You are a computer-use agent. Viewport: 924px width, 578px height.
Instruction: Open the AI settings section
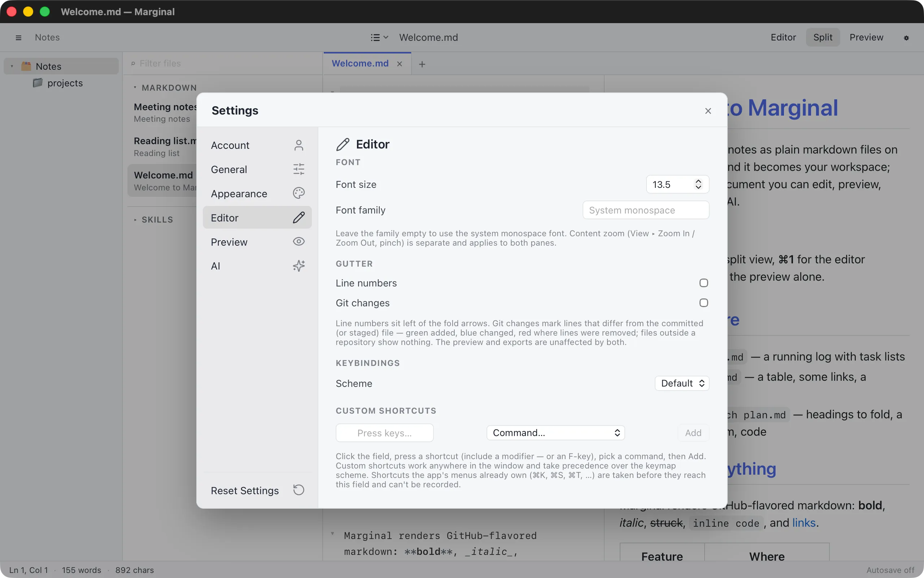pos(257,266)
